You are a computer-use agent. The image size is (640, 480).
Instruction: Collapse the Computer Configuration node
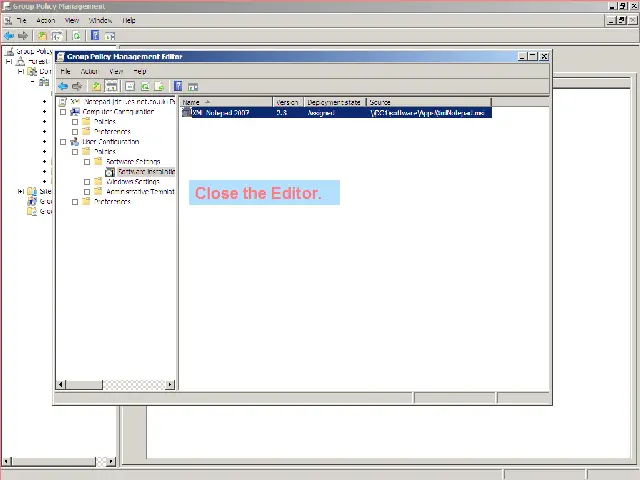pyautogui.click(x=63, y=112)
